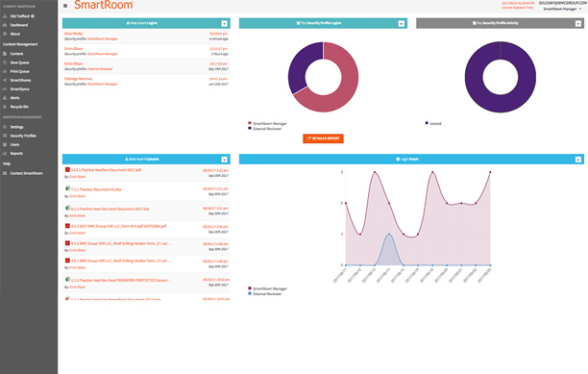Click the Reports chart icon
Screen dimensions: 588x374
(x=5, y=154)
